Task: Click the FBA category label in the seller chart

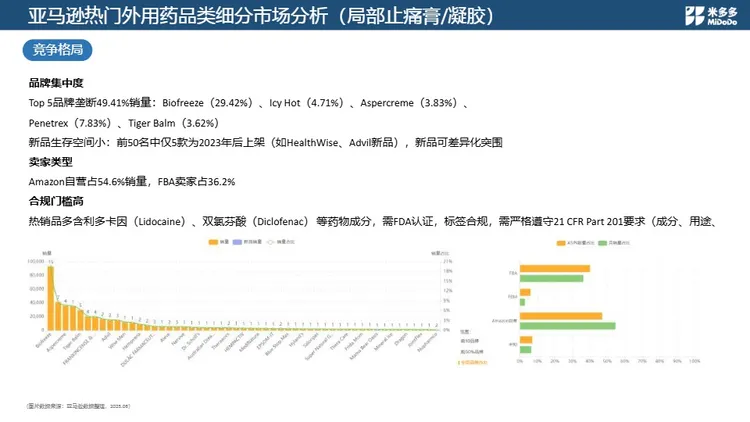Action: (513, 273)
